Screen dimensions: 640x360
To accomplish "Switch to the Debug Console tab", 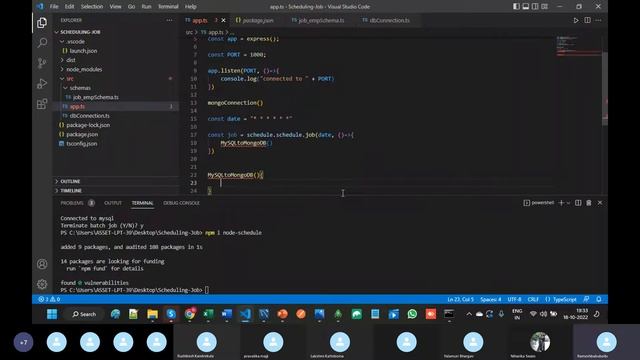I will pyautogui.click(x=181, y=203).
